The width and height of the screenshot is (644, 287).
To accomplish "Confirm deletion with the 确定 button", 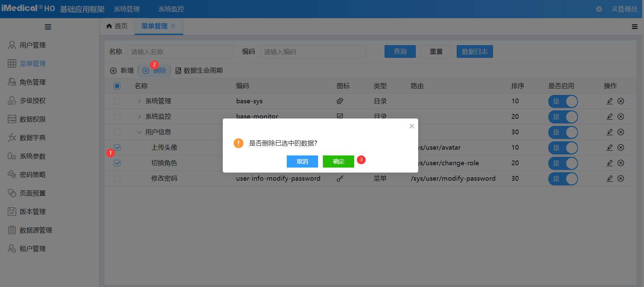I will point(338,162).
